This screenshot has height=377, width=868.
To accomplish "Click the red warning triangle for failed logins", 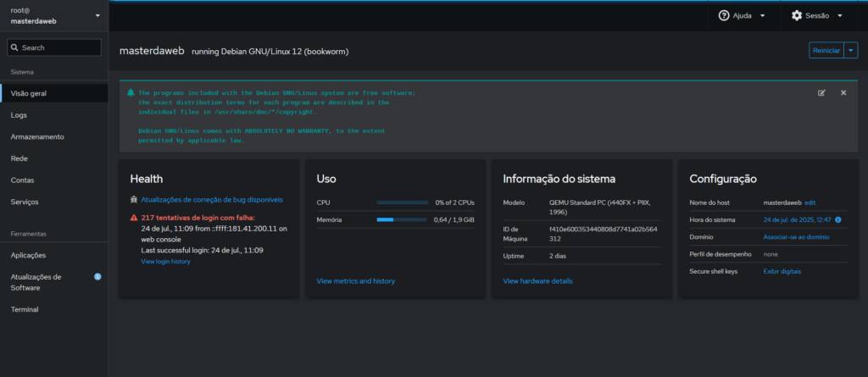I will pyautogui.click(x=133, y=218).
